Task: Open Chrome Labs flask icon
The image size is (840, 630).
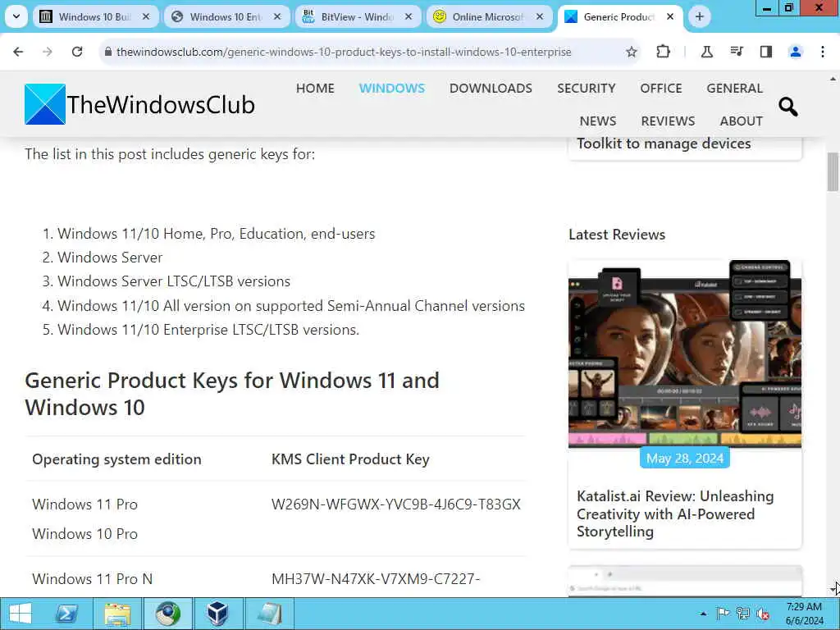Action: (x=707, y=52)
